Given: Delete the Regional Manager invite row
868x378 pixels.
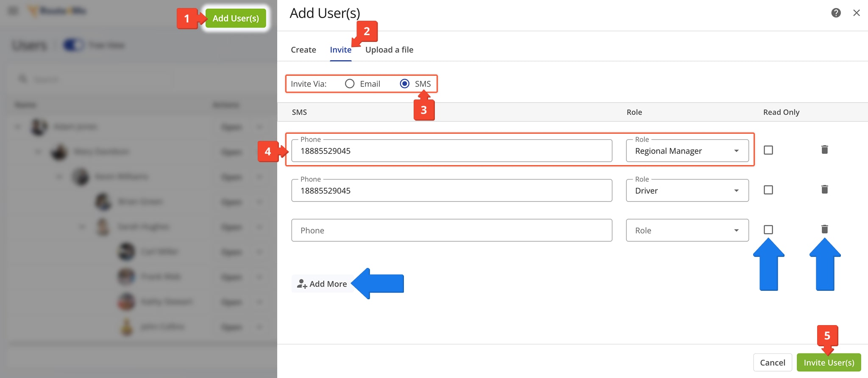Looking at the screenshot, I should coord(824,149).
